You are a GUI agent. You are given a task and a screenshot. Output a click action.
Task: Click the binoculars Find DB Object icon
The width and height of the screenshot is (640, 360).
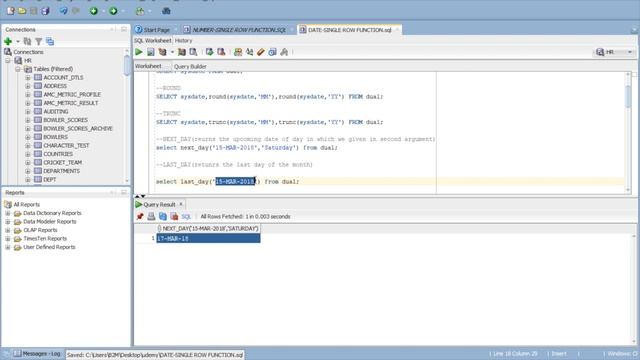[166, 11]
